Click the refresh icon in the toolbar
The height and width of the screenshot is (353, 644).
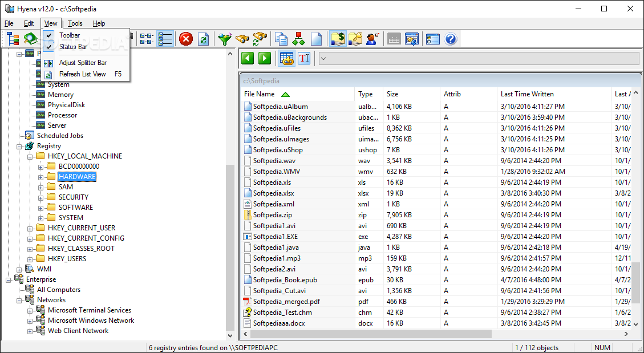(203, 39)
